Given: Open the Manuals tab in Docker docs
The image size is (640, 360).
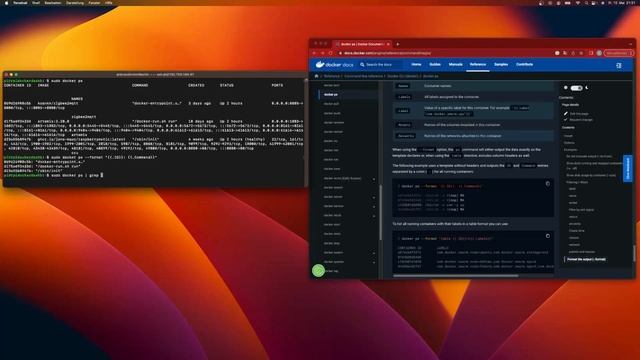Looking at the screenshot, I should (x=456, y=64).
